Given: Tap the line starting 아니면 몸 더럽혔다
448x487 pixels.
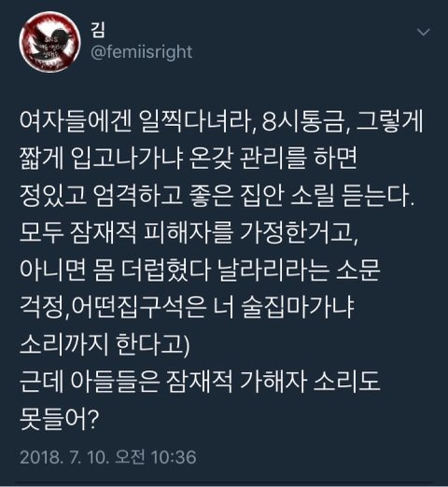Looking at the screenshot, I should point(200,270).
